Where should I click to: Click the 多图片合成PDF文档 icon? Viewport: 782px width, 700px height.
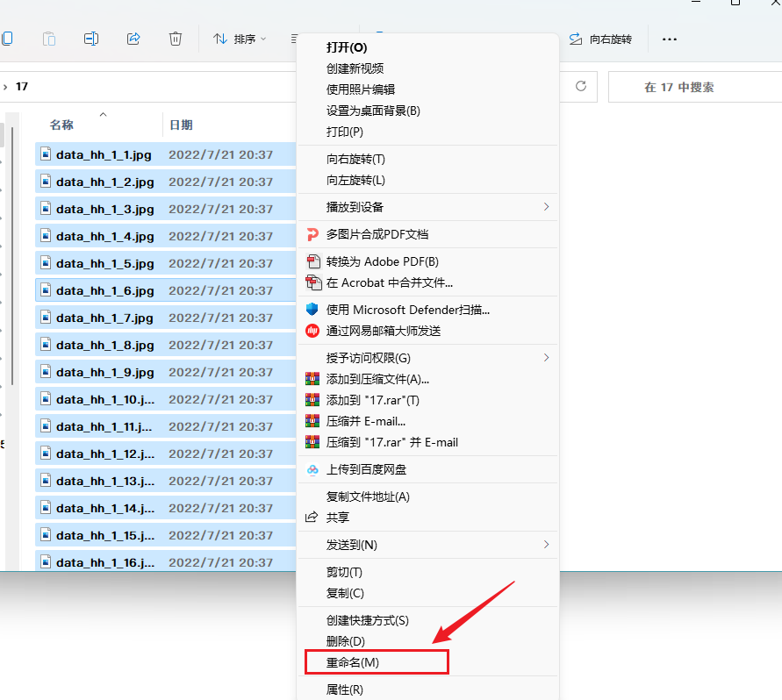[x=312, y=234]
